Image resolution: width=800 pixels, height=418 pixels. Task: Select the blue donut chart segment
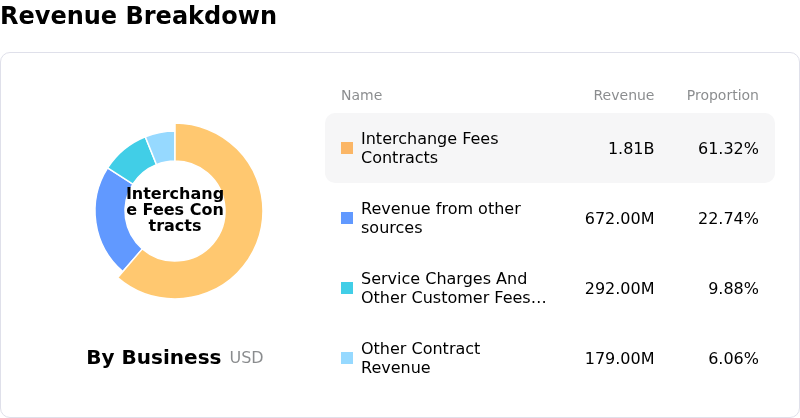110,220
